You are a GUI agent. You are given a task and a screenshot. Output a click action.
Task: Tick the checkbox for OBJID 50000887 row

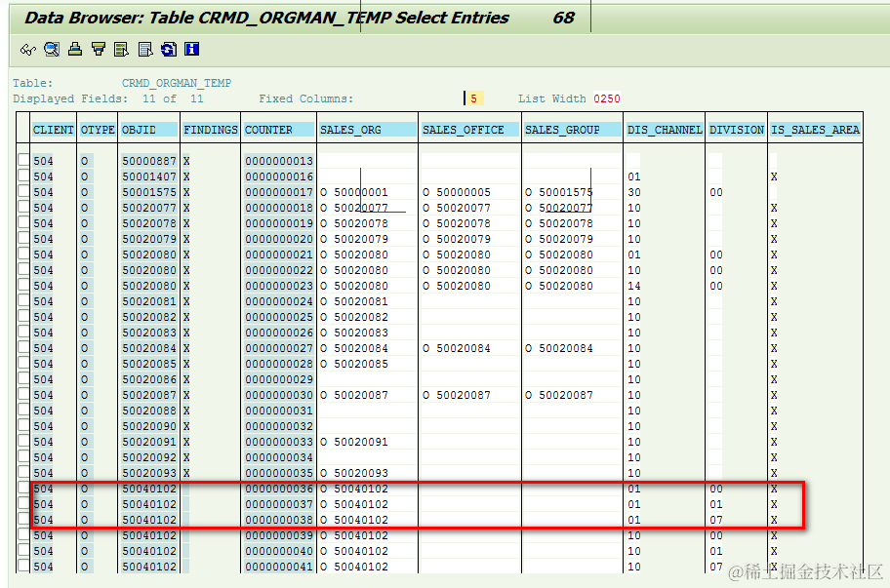click(x=23, y=160)
